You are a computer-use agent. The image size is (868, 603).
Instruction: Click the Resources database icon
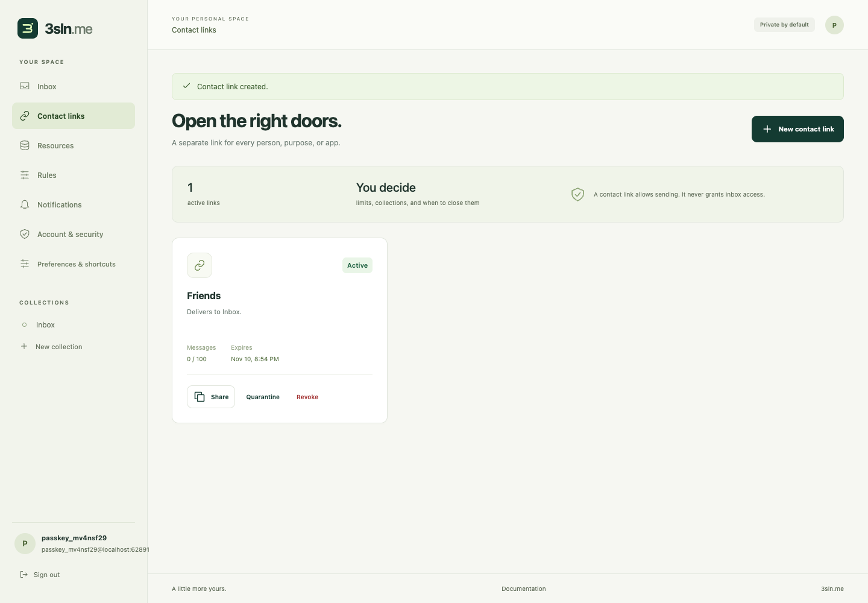point(25,145)
